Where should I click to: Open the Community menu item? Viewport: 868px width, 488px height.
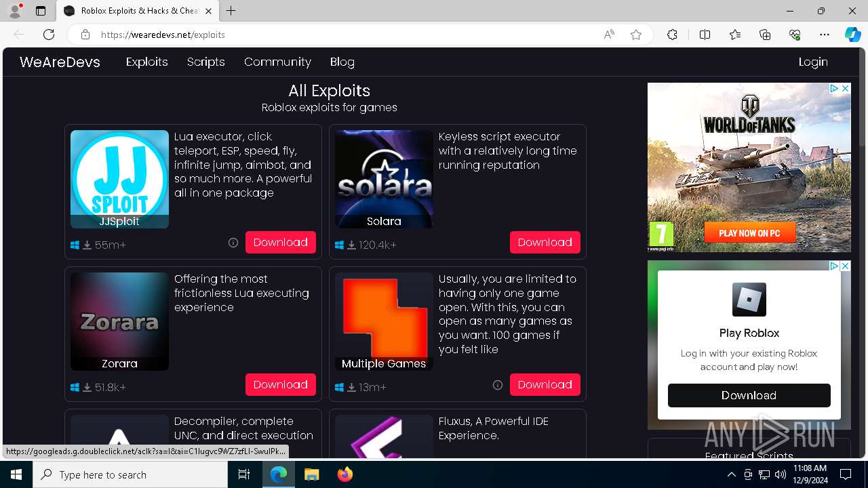tap(277, 62)
